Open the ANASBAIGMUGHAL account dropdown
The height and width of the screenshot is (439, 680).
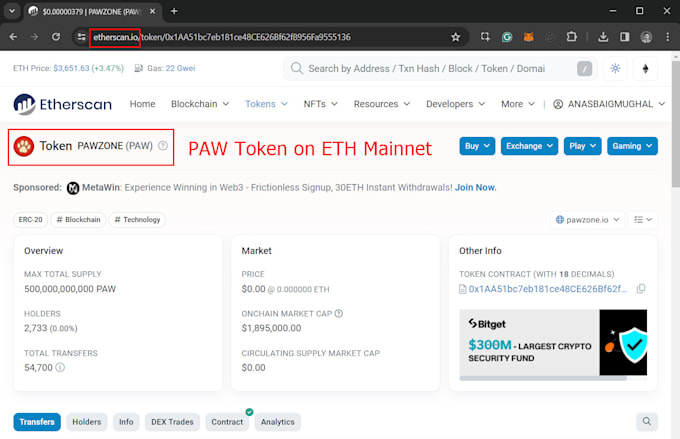(x=609, y=104)
